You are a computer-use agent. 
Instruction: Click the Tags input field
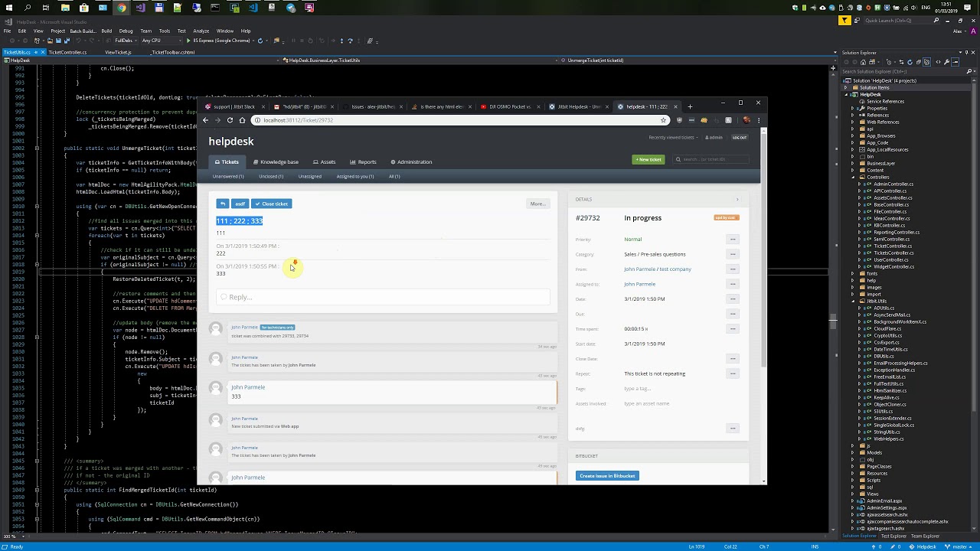coord(637,389)
